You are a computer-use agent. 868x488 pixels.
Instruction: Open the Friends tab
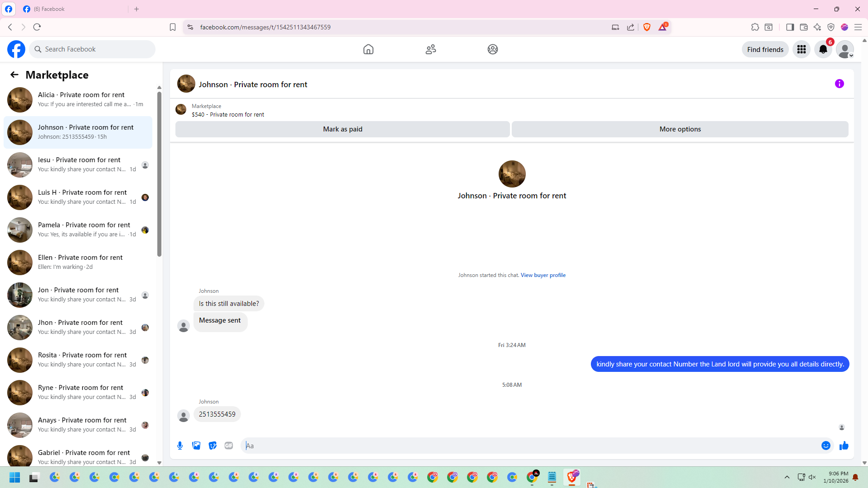coord(430,49)
